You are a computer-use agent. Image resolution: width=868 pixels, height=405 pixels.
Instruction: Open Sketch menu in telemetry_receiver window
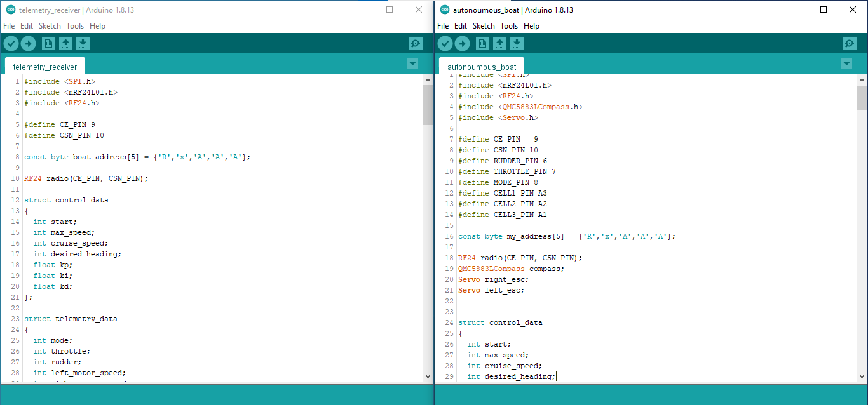[50, 26]
